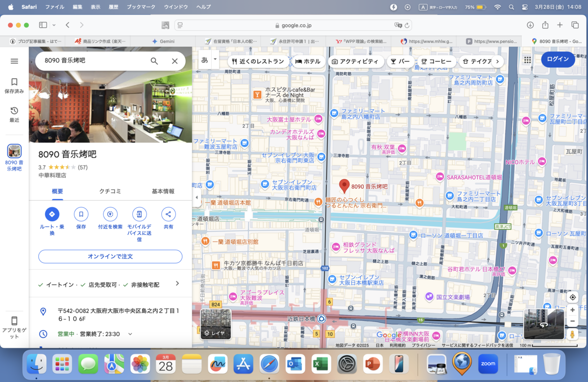
Task: Open the restaurant interior photo
Action: (x=110, y=95)
